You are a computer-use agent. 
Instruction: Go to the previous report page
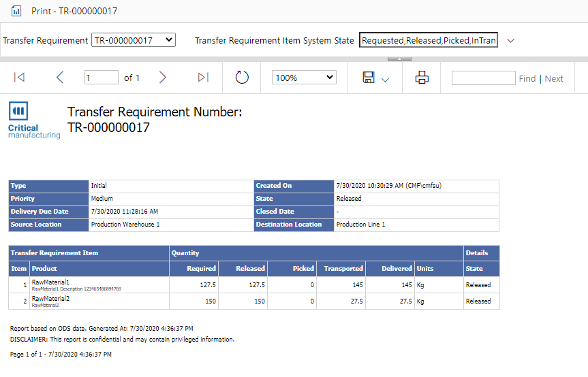60,78
